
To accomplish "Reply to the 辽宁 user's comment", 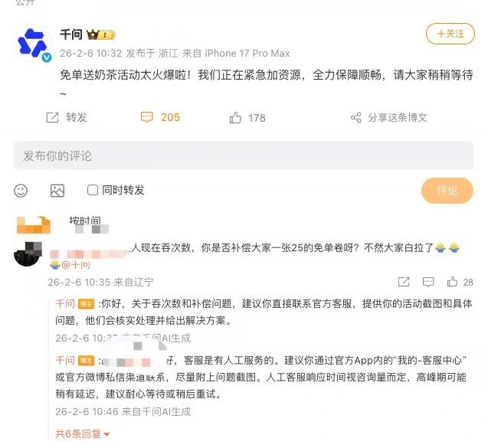I will pos(428,282).
